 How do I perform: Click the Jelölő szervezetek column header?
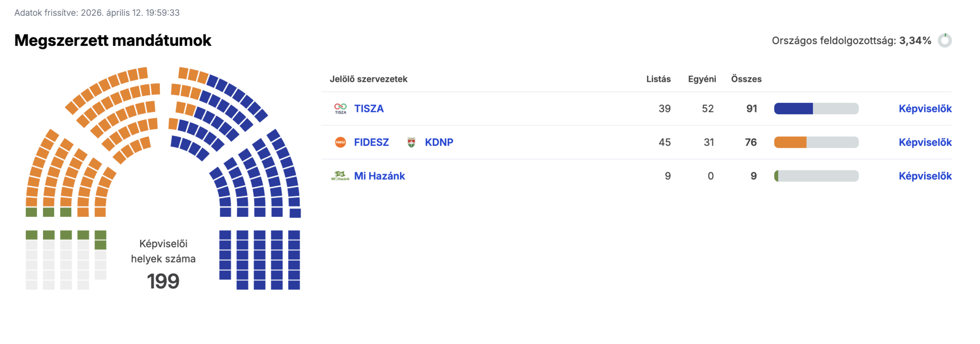tap(368, 79)
